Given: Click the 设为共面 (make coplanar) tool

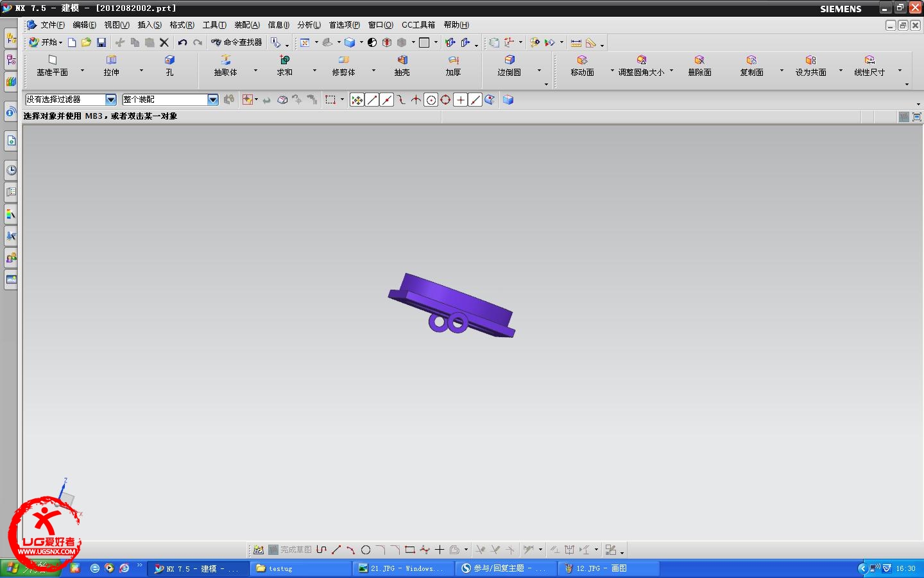Looking at the screenshot, I should point(810,66).
